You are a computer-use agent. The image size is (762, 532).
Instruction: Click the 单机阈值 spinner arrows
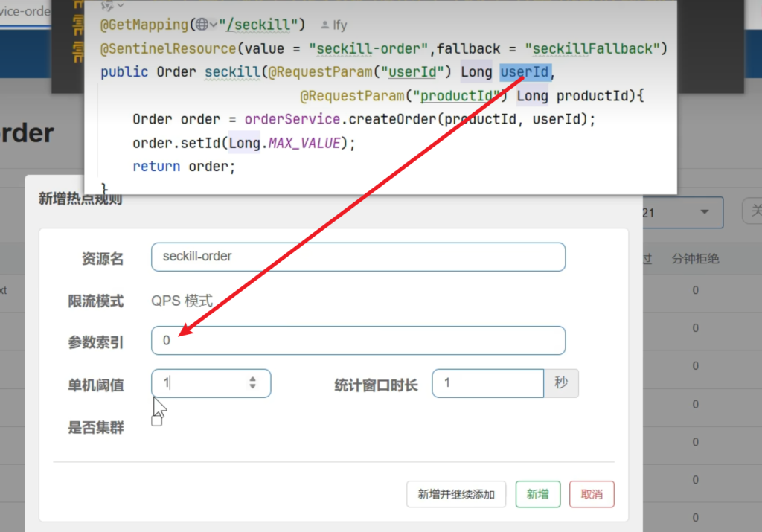(252, 383)
